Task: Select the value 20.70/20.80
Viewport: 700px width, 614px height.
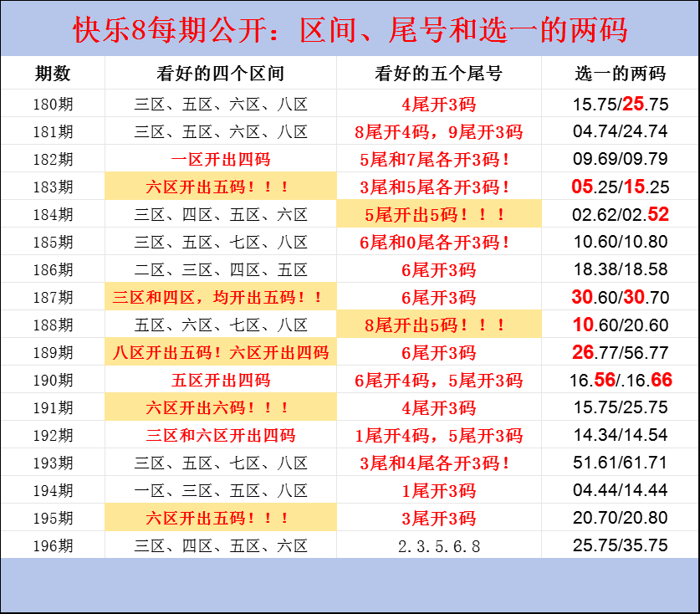Action: (620, 518)
